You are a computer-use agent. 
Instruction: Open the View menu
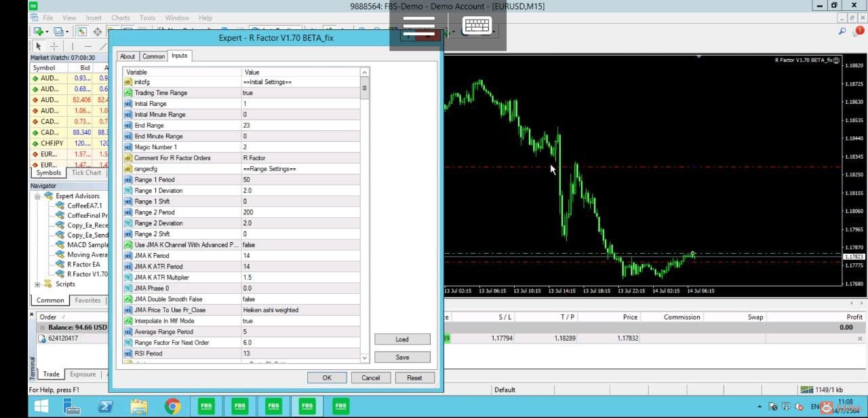pyautogui.click(x=69, y=18)
